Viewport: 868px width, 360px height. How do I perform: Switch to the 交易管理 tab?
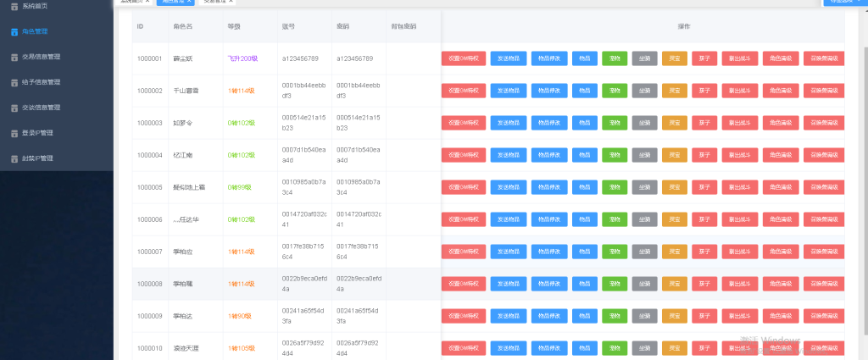[x=217, y=2]
